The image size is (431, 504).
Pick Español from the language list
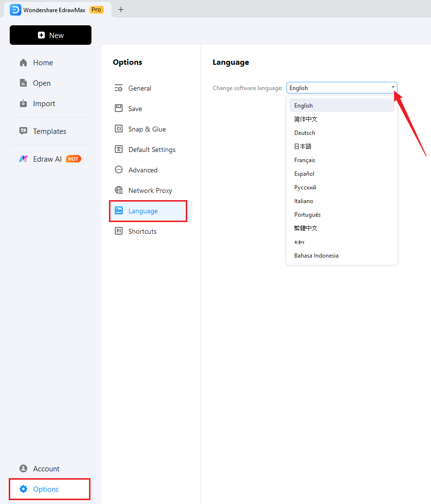(x=304, y=174)
